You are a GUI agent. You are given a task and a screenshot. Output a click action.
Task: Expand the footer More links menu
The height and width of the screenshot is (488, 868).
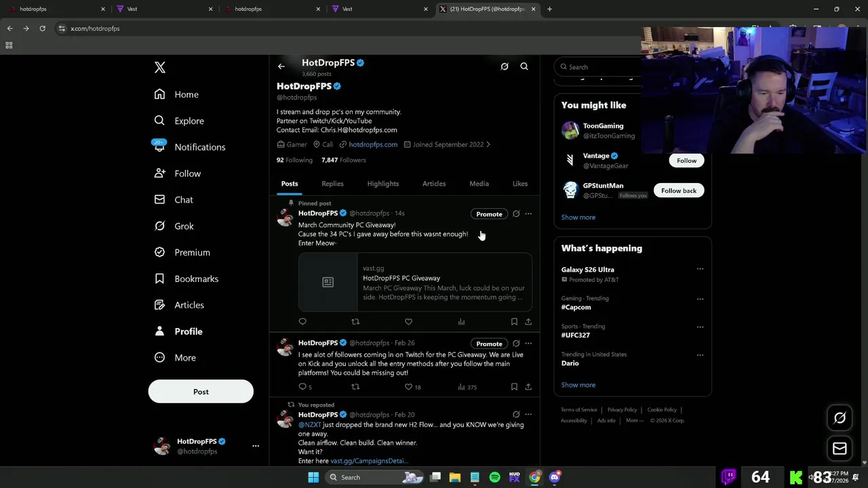click(635, 420)
